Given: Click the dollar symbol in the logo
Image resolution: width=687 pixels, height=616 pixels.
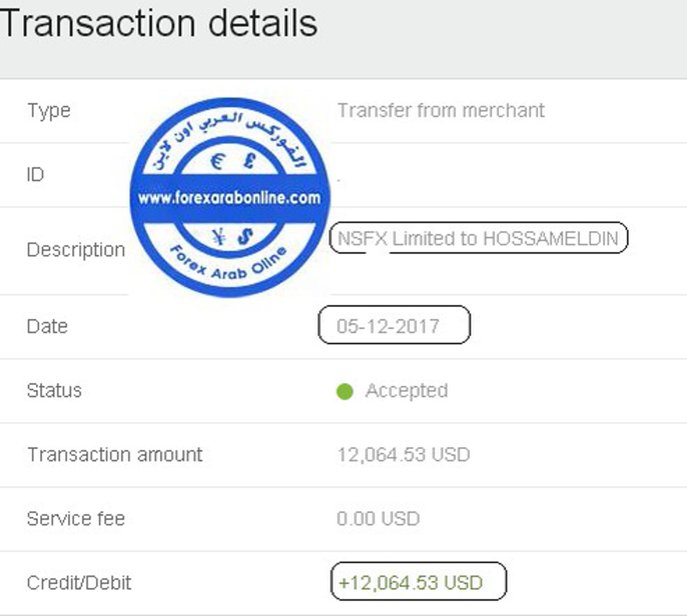Looking at the screenshot, I should click(246, 236).
